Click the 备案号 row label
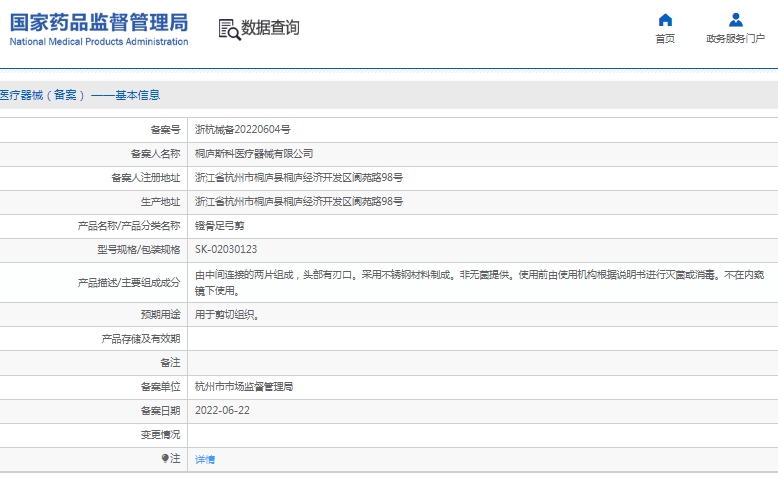 (x=165, y=130)
